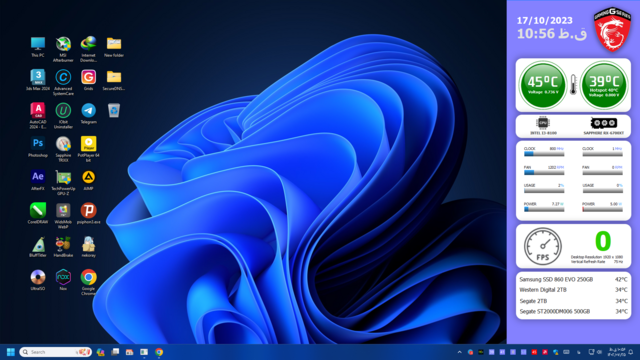Click the 17/10/2023 date on the widget
Viewport: 640px width, 360px height.
[x=544, y=20]
